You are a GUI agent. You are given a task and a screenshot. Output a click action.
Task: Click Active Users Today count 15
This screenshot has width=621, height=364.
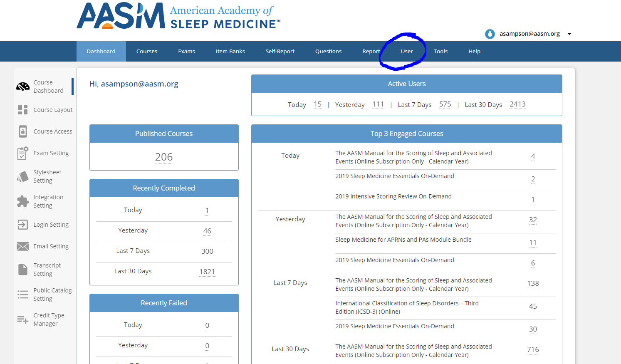318,104
